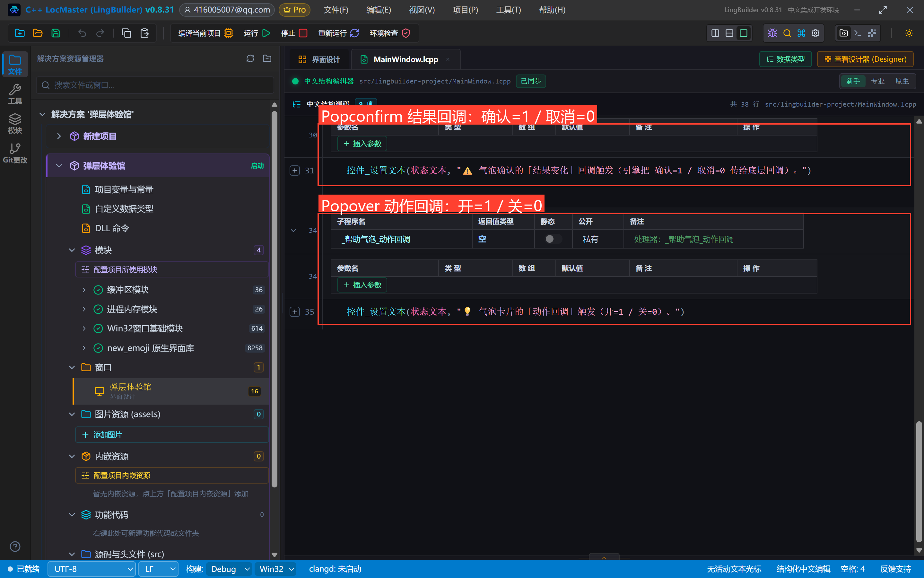The width and height of the screenshot is (924, 578).
Task: Open the Debug build configuration dropdown
Action: [x=229, y=569]
